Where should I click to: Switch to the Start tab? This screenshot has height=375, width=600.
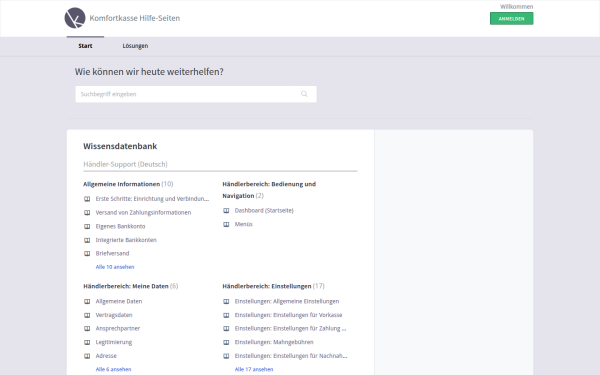(x=85, y=46)
